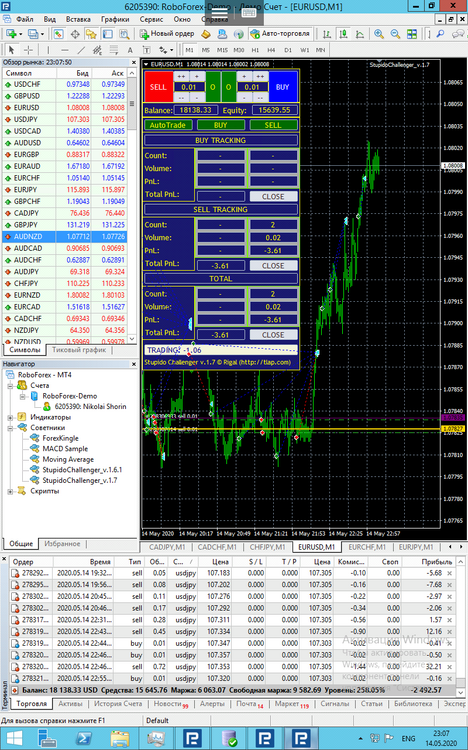Screen dimensions: 468x750
Task: Open a new chart window icon
Action: coord(11,34)
